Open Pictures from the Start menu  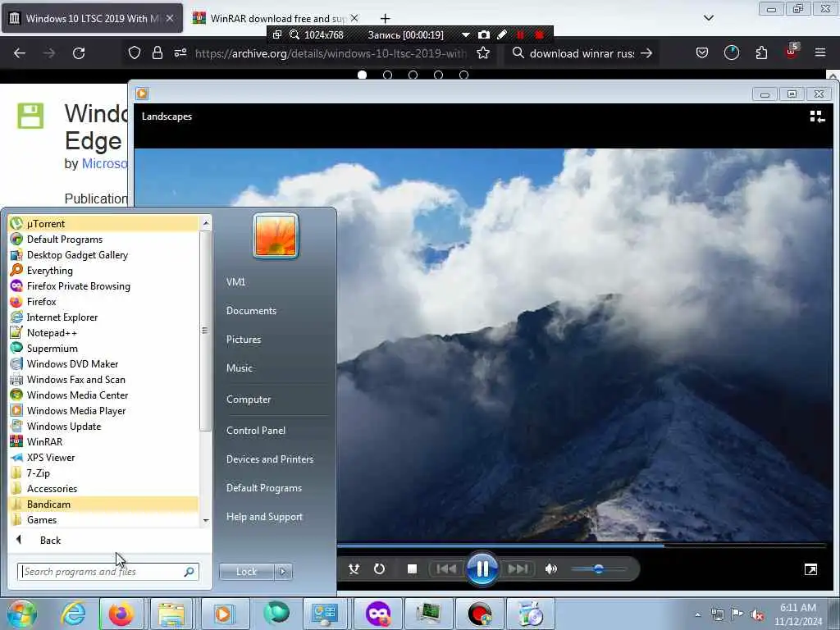click(x=244, y=340)
